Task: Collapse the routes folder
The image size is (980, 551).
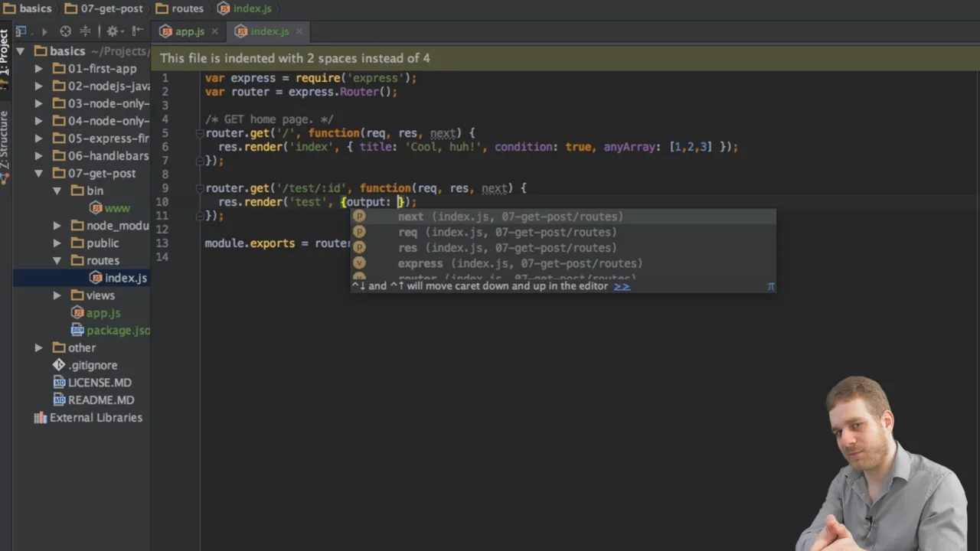Action: (57, 261)
